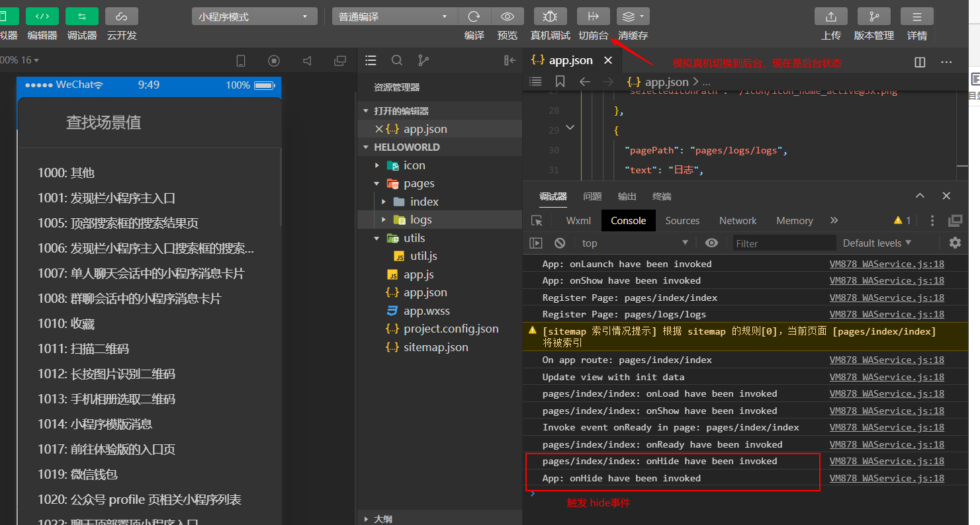Open the Wxml devtools tab
980x525 pixels.
(578, 221)
